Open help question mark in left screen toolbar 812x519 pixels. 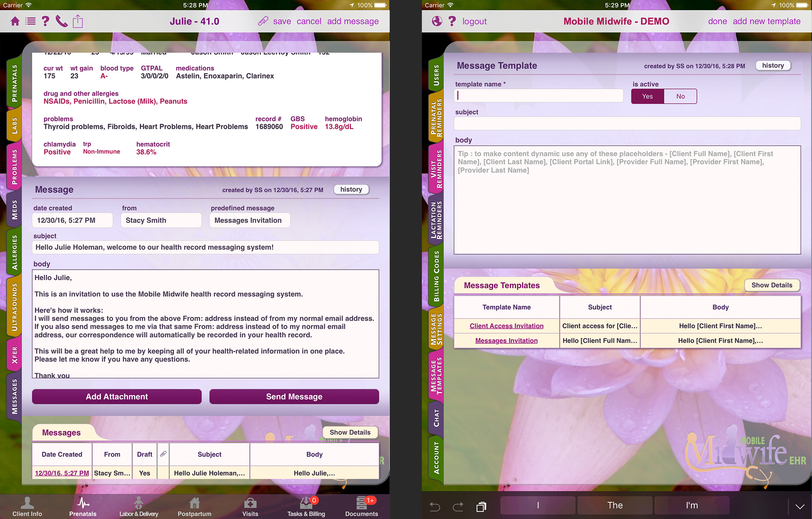[46, 21]
